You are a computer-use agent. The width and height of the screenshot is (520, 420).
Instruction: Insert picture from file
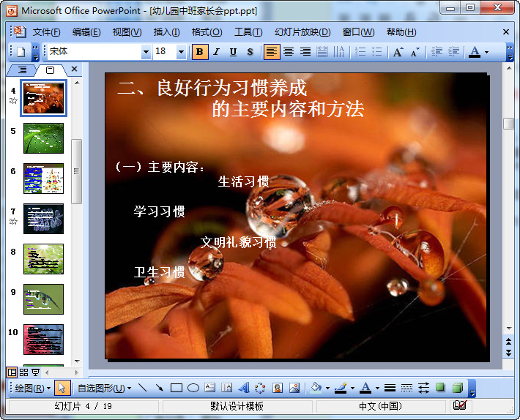tap(294, 388)
